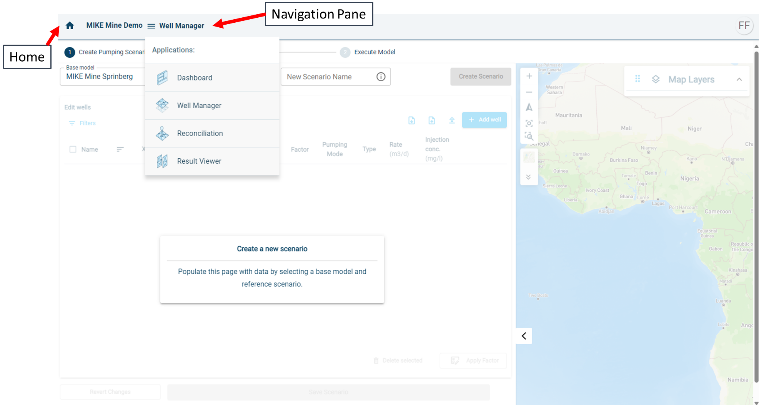The width and height of the screenshot is (759, 405).
Task: Click the Well Manager layered icon
Action: click(162, 105)
